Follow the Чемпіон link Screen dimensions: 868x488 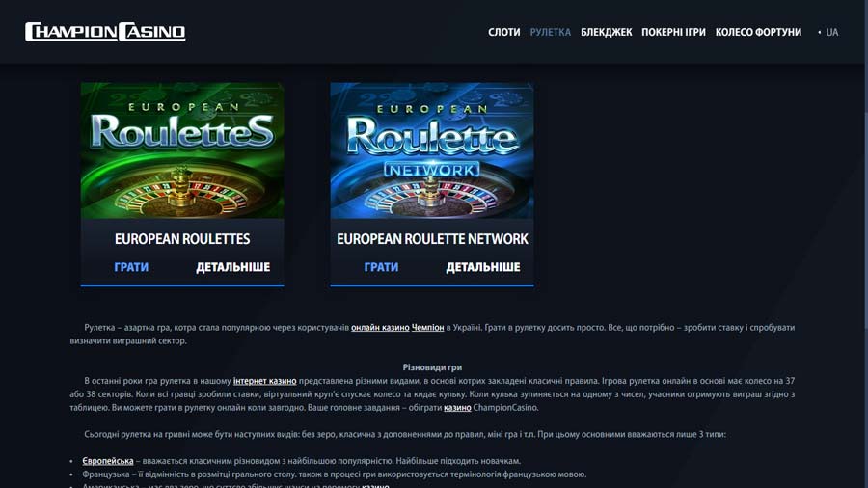[x=427, y=328]
